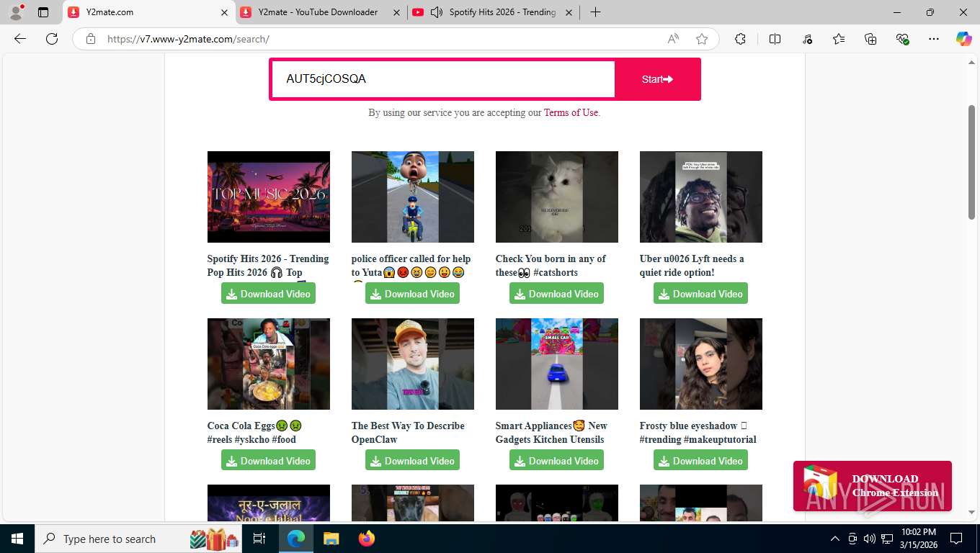Download Video for Uber Lyft quiet ride

pos(700,294)
